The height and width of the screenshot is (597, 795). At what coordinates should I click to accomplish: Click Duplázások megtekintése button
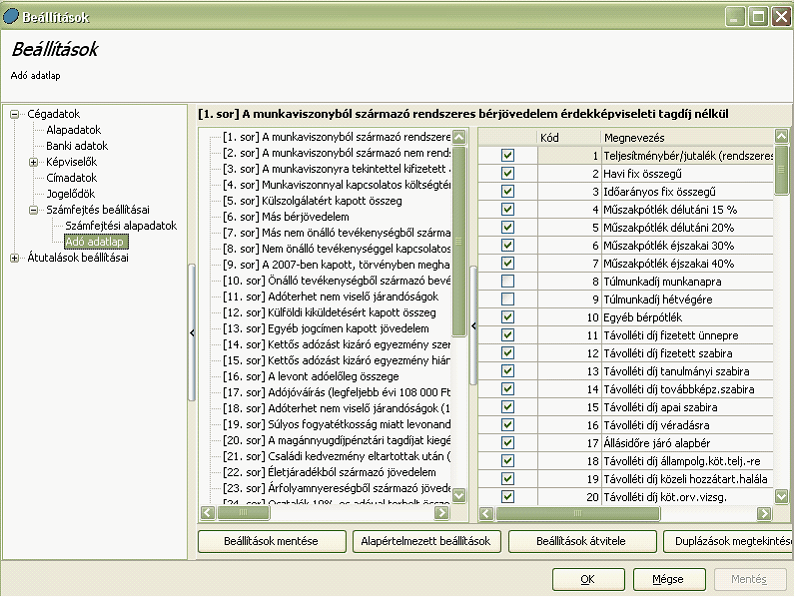click(x=728, y=541)
